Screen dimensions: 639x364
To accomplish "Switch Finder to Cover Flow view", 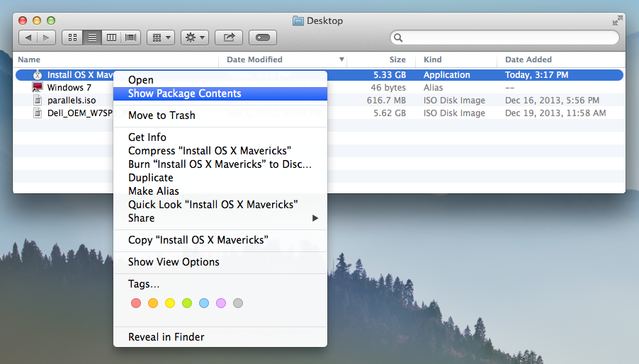I will click(131, 38).
